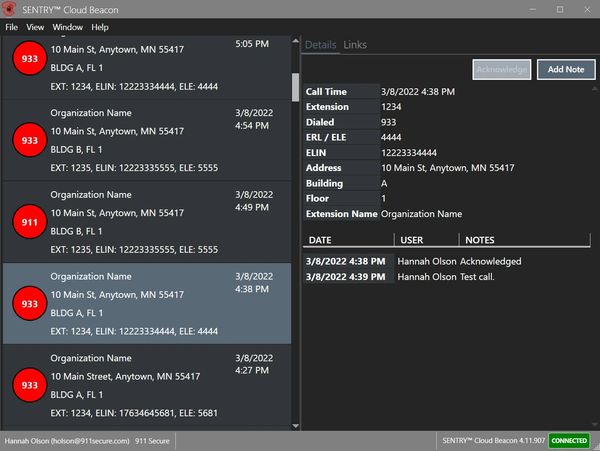Click 'BLDG B, FL 1' in 4:54 PM call
This screenshot has height=451, width=600.
click(76, 150)
